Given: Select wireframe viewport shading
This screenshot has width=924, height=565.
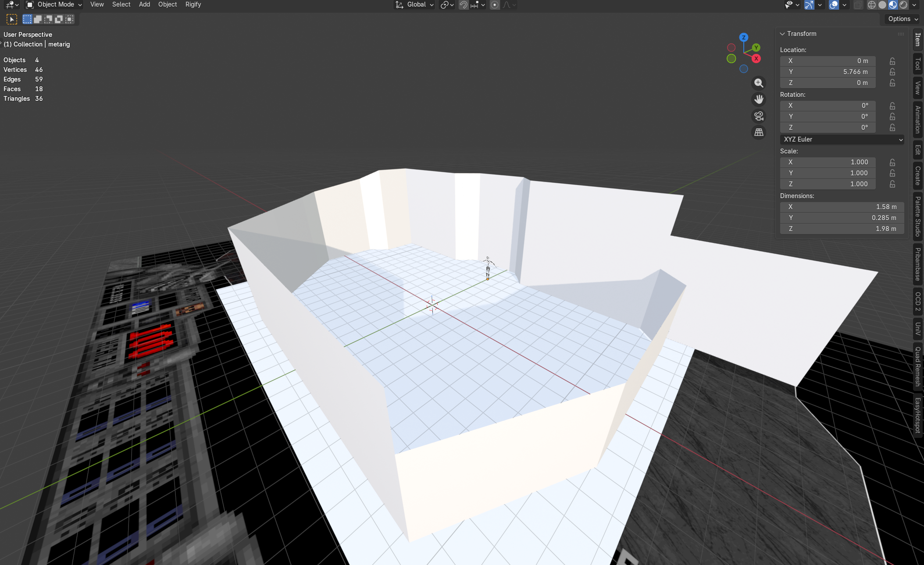Looking at the screenshot, I should 871,5.
